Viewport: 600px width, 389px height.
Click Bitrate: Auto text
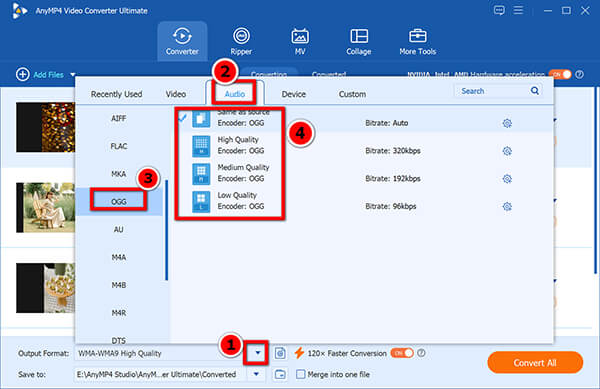coord(386,123)
